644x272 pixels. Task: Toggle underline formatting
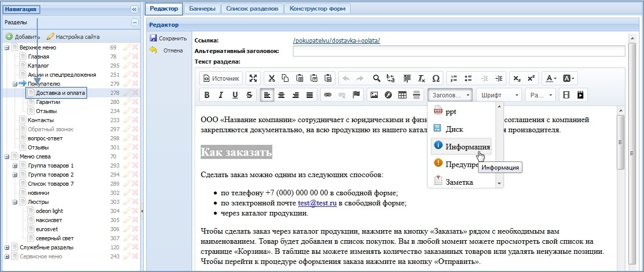(x=235, y=95)
